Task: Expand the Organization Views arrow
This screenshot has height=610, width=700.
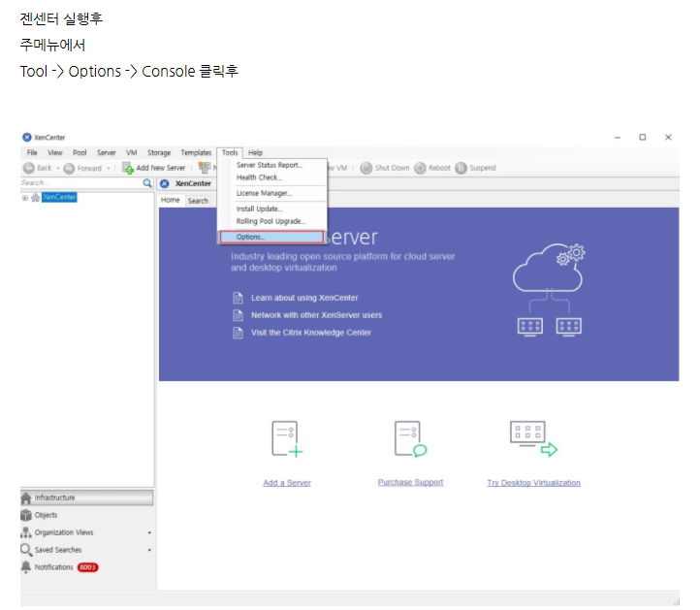Action: [x=149, y=532]
